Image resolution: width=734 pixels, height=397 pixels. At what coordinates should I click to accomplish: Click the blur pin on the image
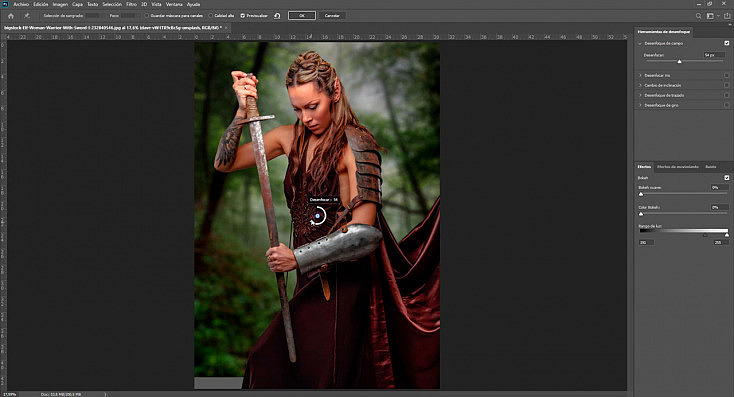click(x=318, y=216)
